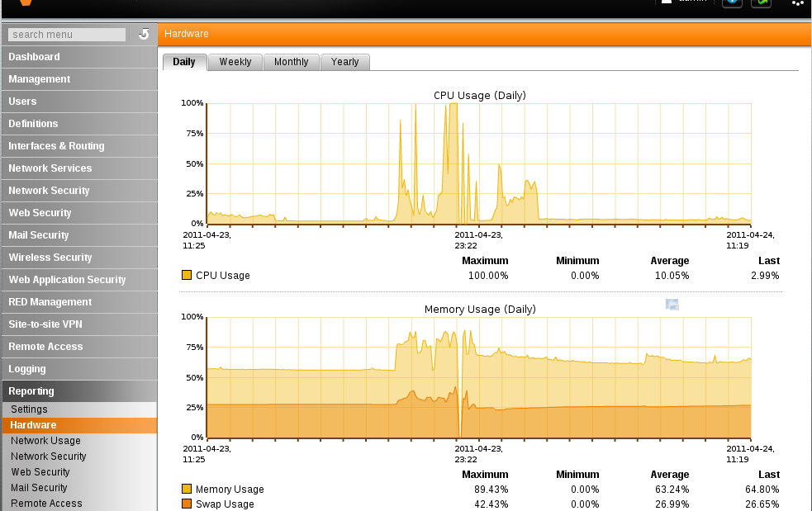
Task: Open the Dashboard menu item
Action: pyautogui.click(x=34, y=57)
